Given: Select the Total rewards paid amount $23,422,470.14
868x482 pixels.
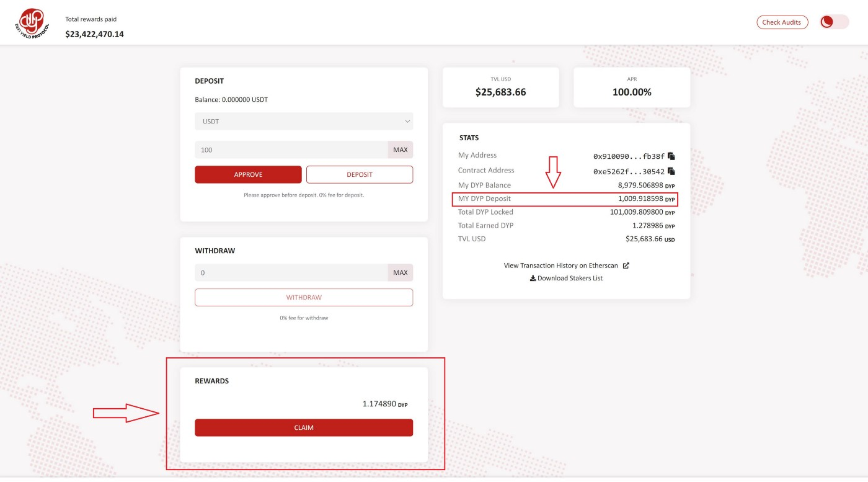Looking at the screenshot, I should click(94, 34).
